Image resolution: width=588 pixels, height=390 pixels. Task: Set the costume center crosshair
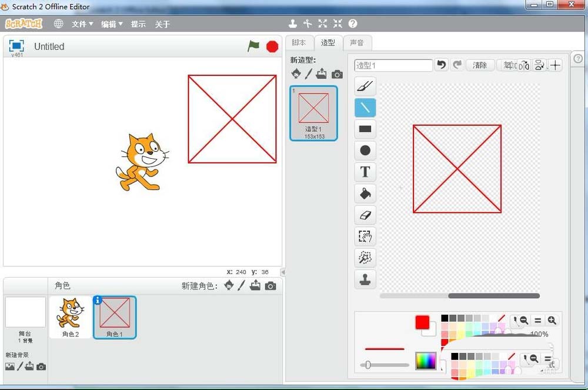(x=556, y=65)
